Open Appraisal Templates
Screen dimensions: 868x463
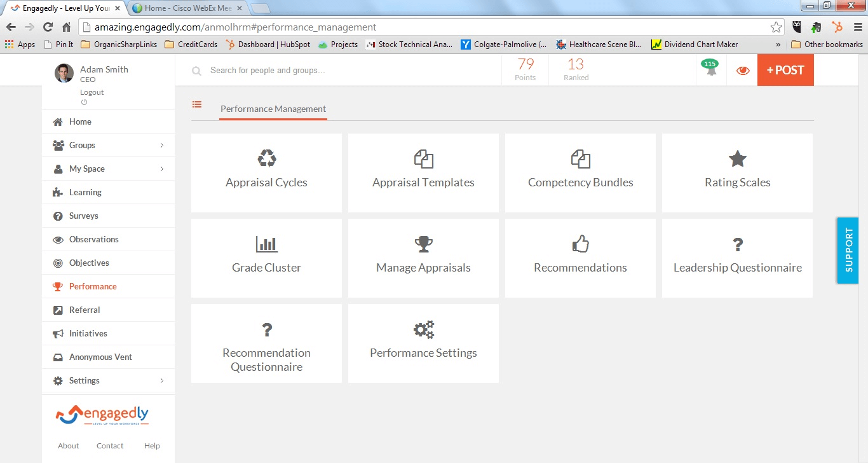(x=423, y=172)
